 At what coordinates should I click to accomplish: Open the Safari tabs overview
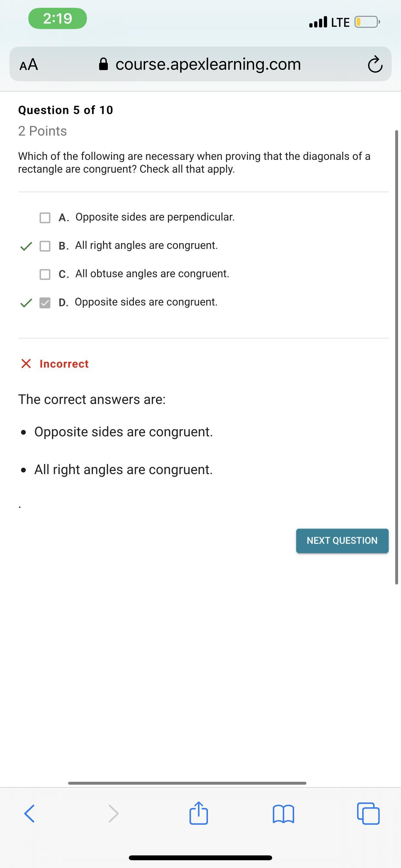[368, 813]
